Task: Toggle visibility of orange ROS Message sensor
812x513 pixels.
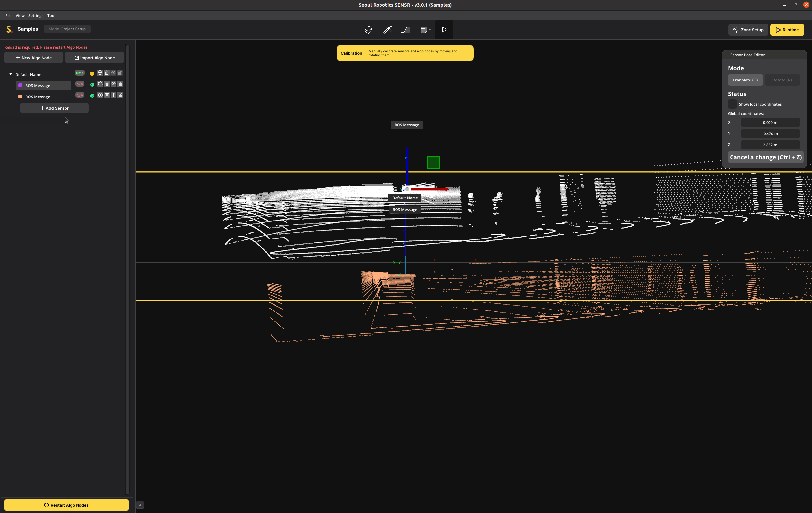Action: pos(114,95)
